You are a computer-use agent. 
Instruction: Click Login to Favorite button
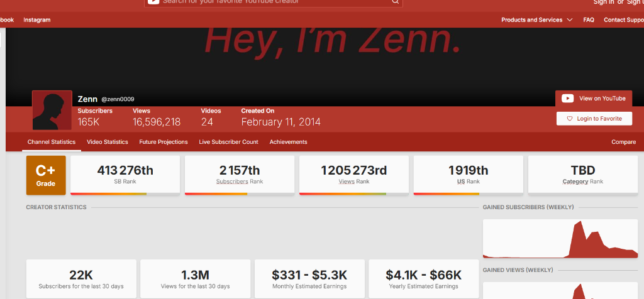pyautogui.click(x=594, y=119)
